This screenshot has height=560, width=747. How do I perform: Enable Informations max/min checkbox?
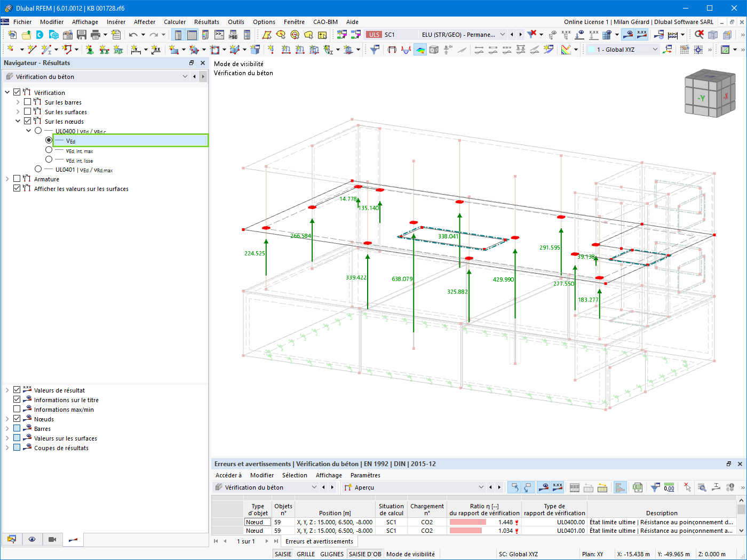pos(17,409)
